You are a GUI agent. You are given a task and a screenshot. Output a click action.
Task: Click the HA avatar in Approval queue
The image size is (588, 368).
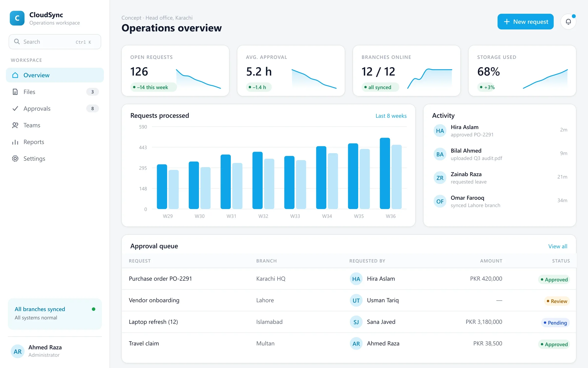[x=356, y=279]
